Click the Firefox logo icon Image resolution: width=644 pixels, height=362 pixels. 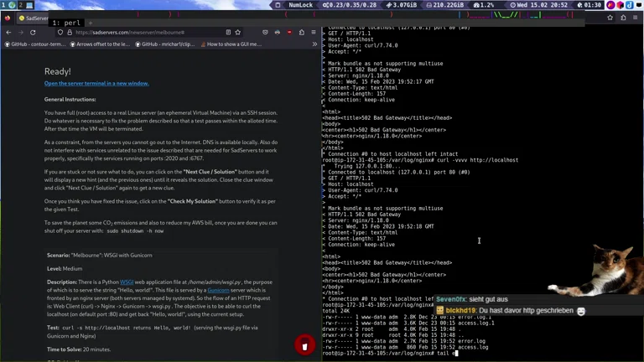8,18
